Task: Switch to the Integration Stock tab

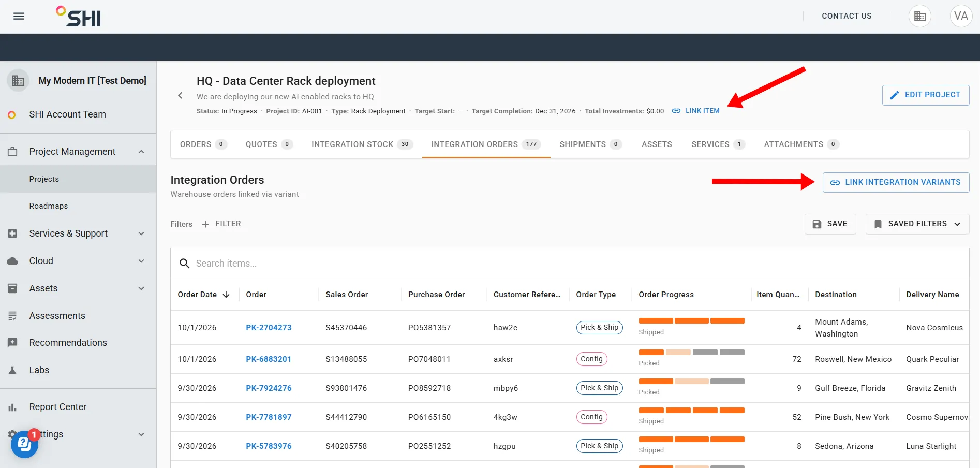Action: click(362, 144)
